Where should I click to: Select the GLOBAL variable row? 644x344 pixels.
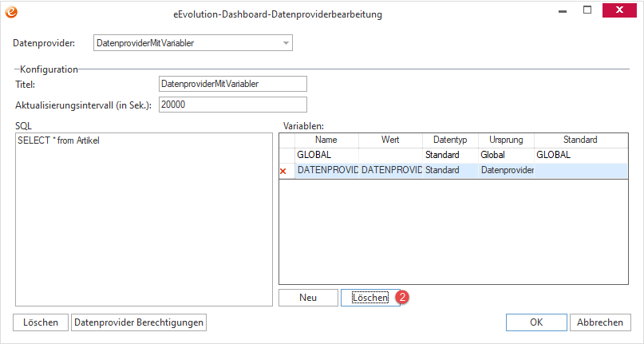coord(326,155)
